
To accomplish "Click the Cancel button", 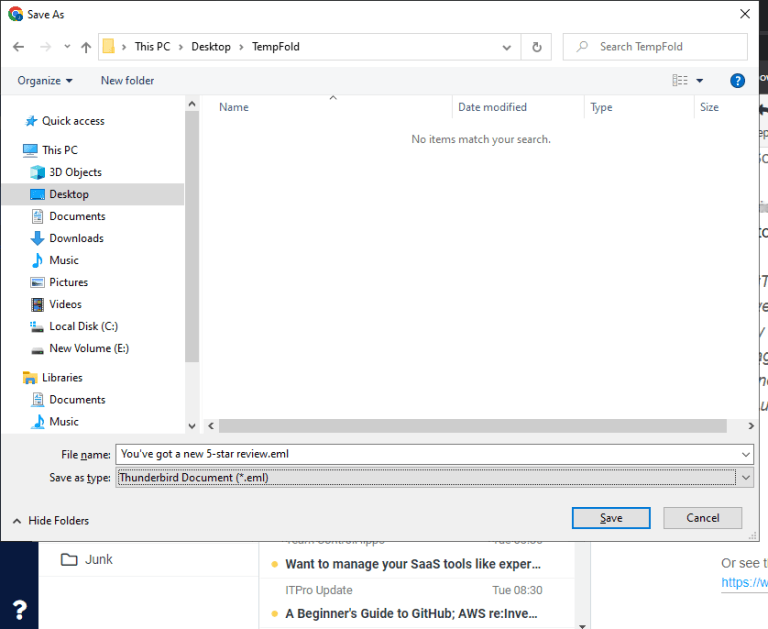I will click(702, 518).
